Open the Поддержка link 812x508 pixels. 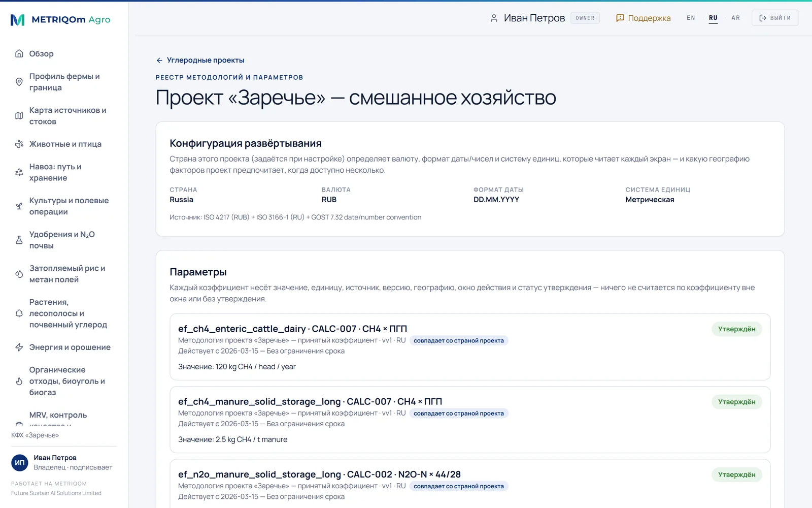pos(644,18)
